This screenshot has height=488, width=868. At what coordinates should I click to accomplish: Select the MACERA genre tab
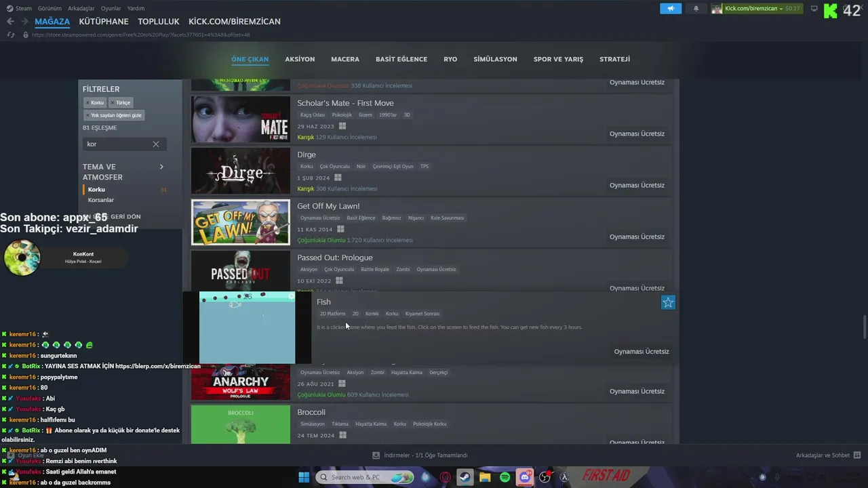pos(345,59)
